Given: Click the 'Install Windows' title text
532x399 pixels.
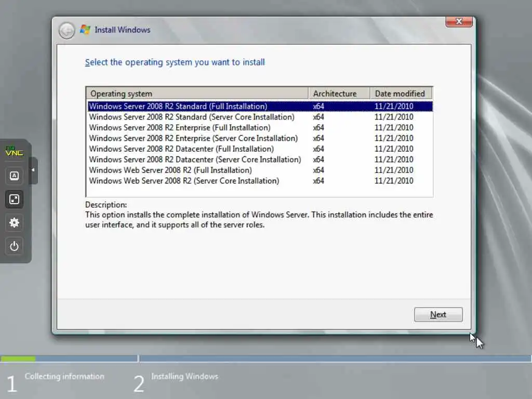Looking at the screenshot, I should click(122, 30).
